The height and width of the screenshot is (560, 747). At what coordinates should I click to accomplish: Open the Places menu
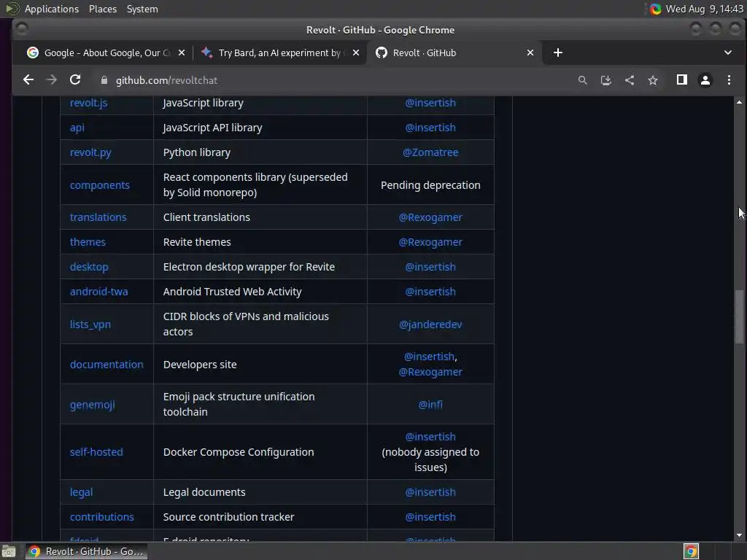(x=103, y=9)
